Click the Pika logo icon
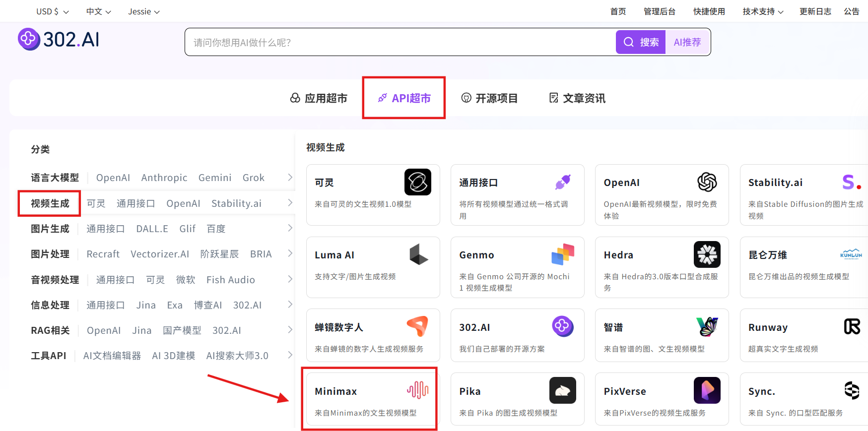Screen dimensions: 868x431 point(563,390)
